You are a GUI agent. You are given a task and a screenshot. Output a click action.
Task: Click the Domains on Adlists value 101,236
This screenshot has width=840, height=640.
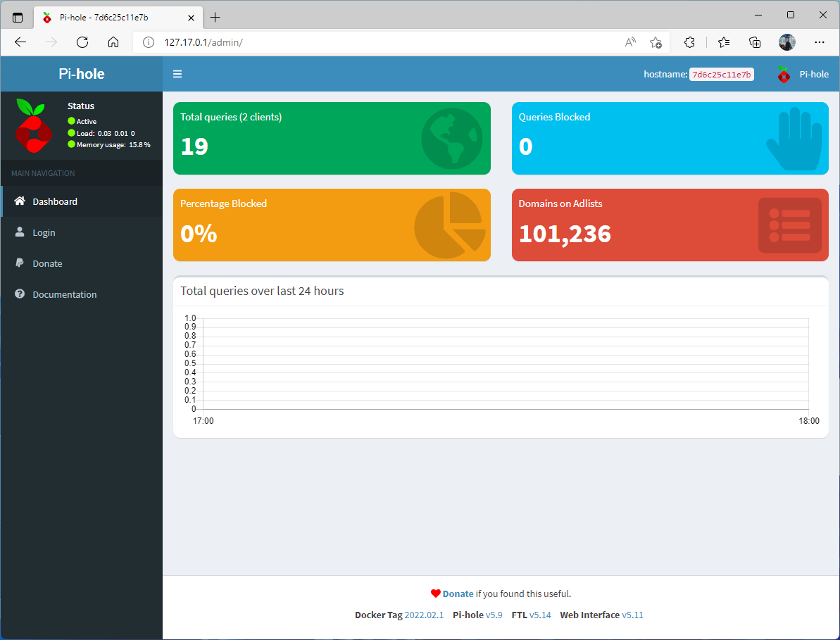(x=565, y=233)
